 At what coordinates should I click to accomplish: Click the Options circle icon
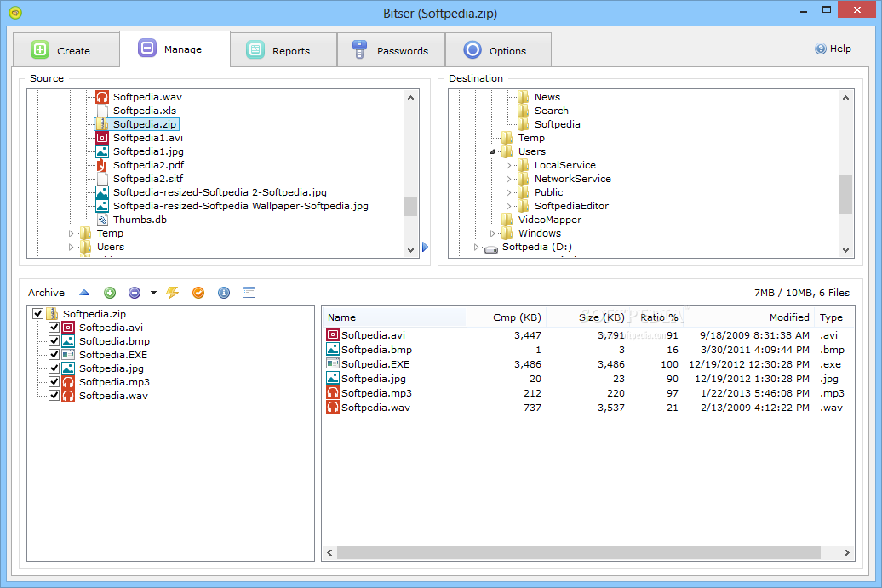pos(472,50)
